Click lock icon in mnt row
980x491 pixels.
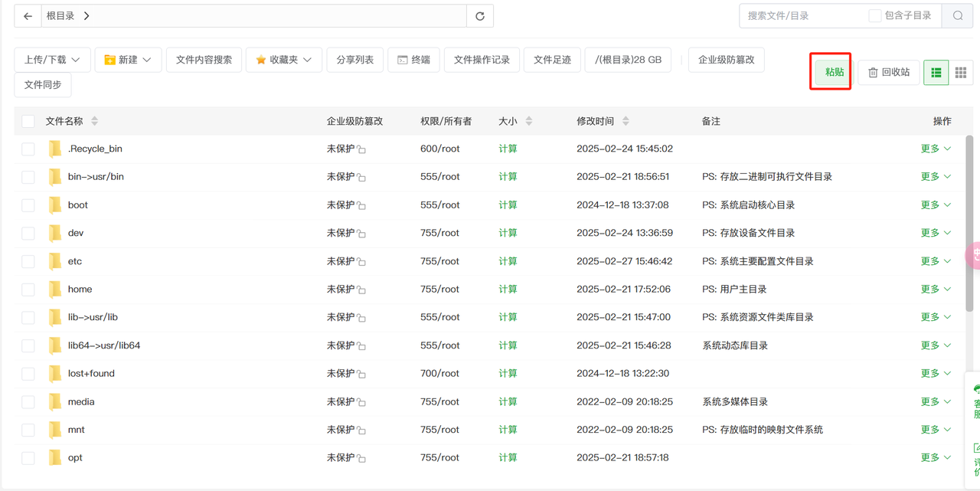click(361, 430)
